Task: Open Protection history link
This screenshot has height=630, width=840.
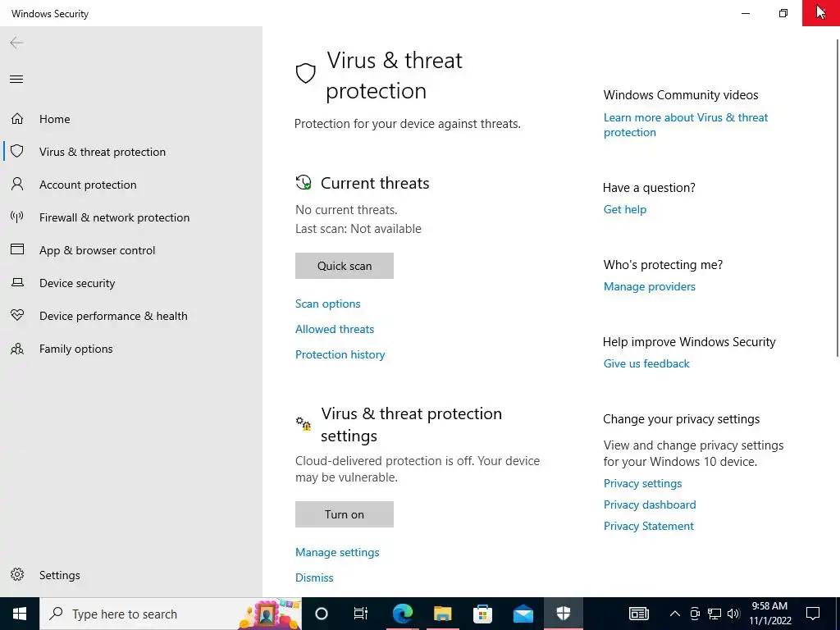Action: (x=340, y=354)
